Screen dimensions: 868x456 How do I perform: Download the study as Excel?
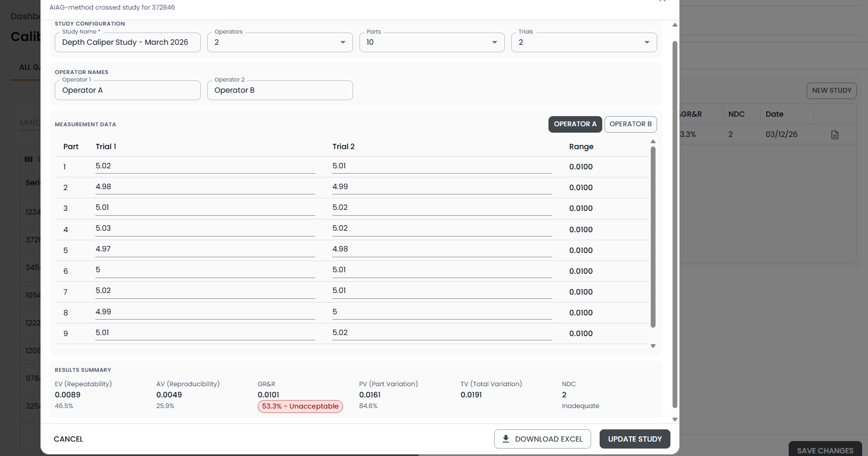(x=542, y=439)
